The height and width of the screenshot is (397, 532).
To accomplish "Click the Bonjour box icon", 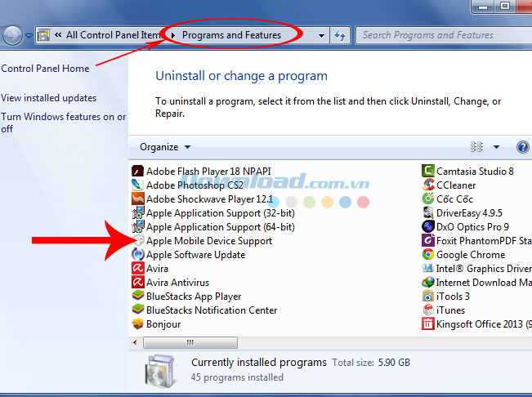I will click(x=138, y=323).
